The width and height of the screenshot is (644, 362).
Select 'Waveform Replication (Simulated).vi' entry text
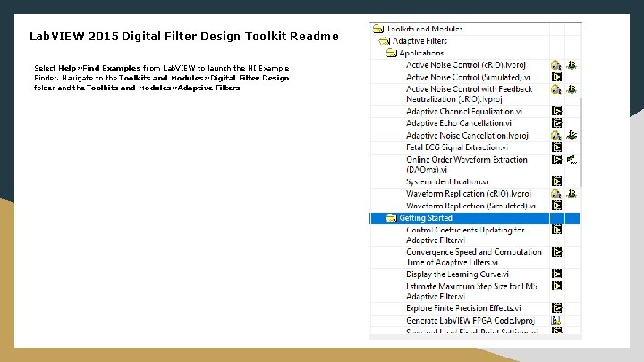(x=470, y=206)
